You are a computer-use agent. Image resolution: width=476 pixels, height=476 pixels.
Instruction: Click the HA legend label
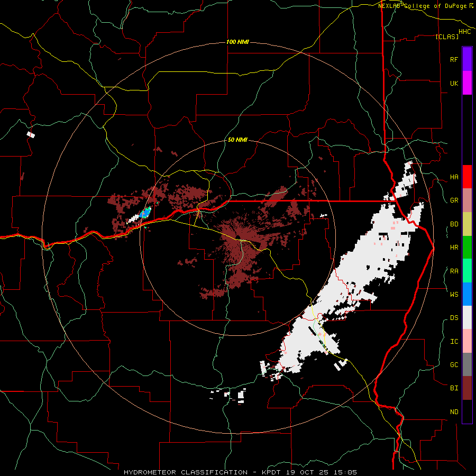click(454, 177)
